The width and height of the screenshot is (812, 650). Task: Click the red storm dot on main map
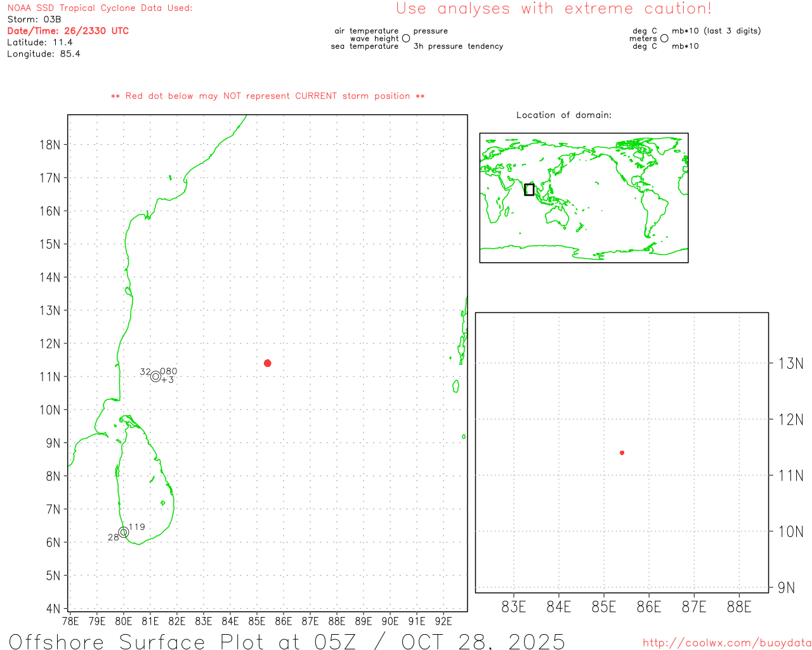[x=268, y=363]
